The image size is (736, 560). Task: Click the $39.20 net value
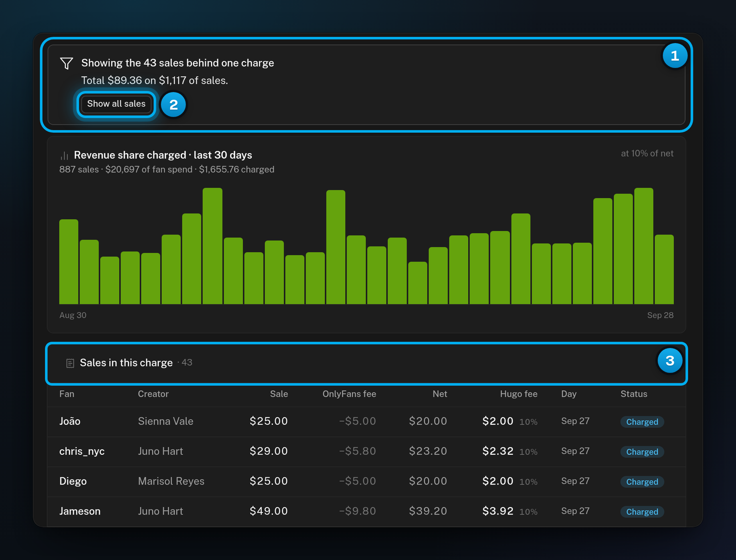pos(428,511)
